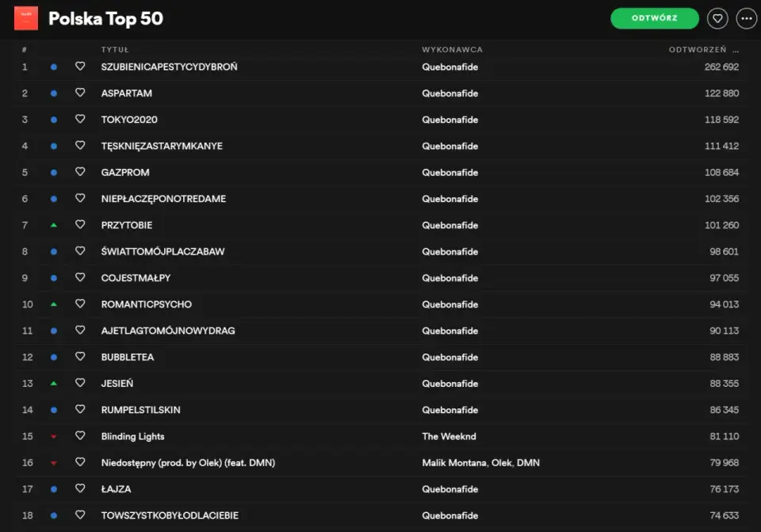Like the track RUMPELSTILSKIN

tap(80, 409)
